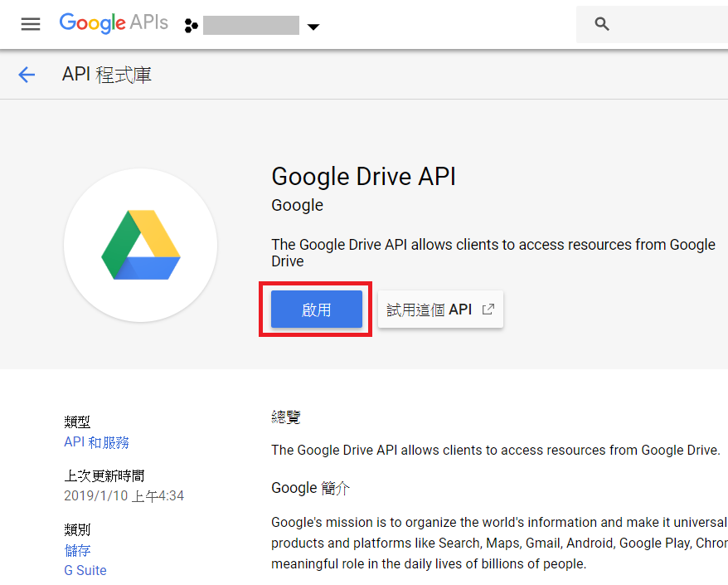Click the Google publisher name under title
The image size is (728, 585).
tap(297, 206)
